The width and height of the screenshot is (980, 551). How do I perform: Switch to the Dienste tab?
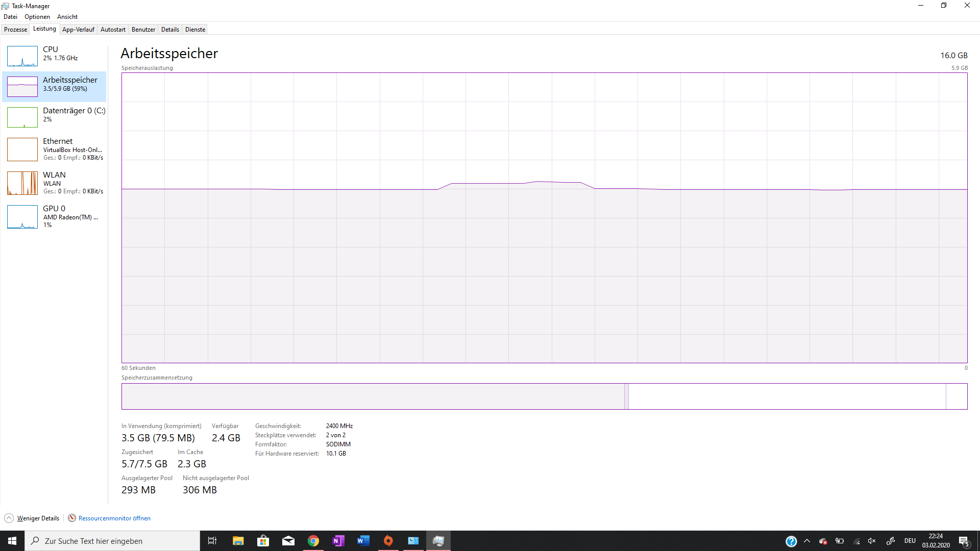[x=194, y=29]
